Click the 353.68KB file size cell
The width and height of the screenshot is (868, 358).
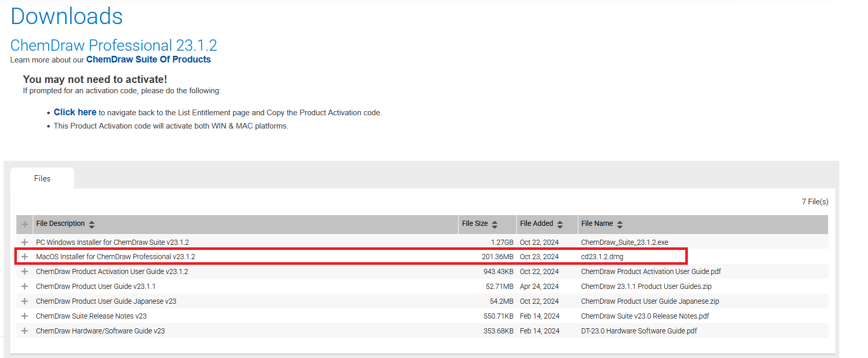[x=498, y=331]
